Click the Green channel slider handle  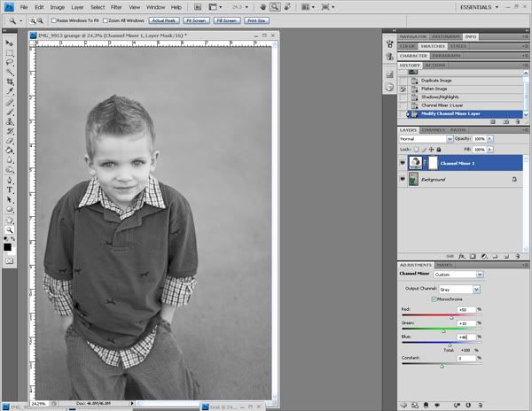(x=443, y=331)
